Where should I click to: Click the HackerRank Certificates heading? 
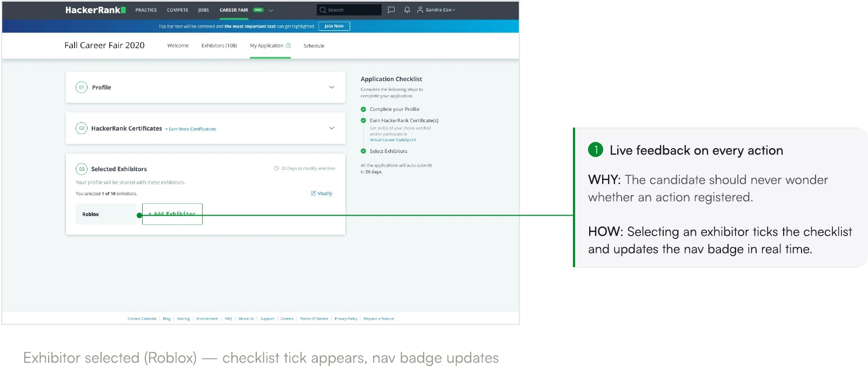point(126,128)
